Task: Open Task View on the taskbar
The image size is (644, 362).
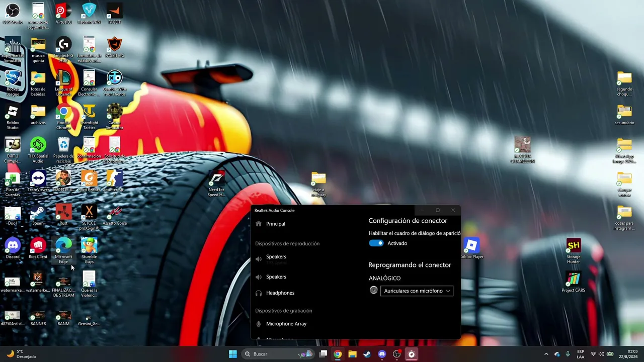Action: pyautogui.click(x=324, y=354)
